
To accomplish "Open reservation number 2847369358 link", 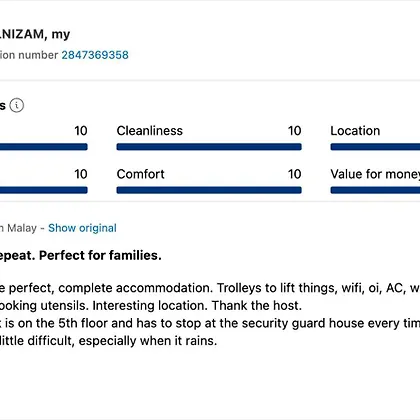I will 95,55.
